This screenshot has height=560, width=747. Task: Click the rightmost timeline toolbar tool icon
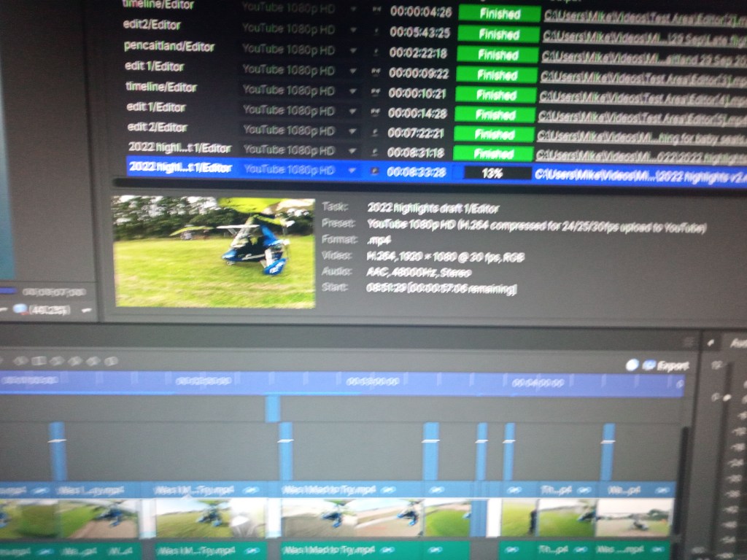(x=111, y=361)
